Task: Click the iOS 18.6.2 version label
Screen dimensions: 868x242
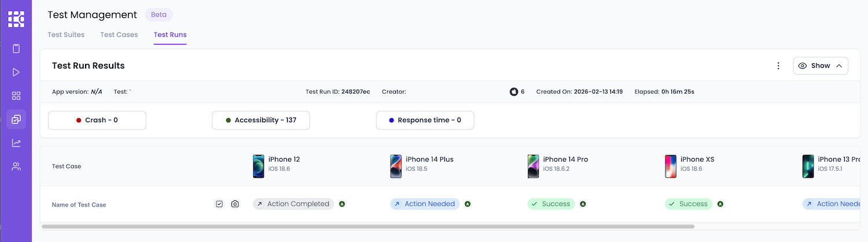Action: click(x=556, y=169)
